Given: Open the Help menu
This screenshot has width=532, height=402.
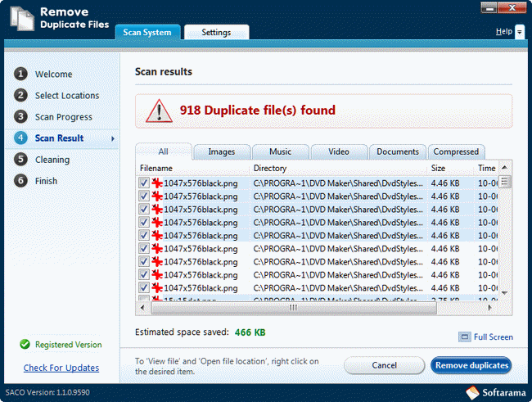Looking at the screenshot, I should pyautogui.click(x=504, y=32).
